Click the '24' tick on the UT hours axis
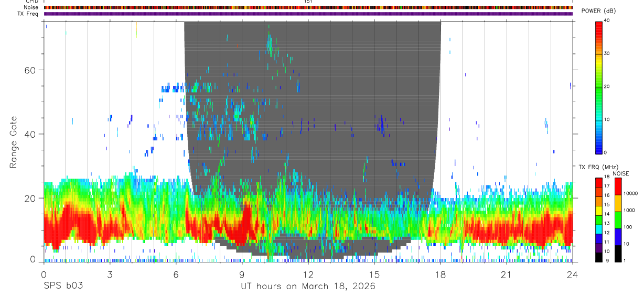The image size is (644, 297). pos(572,274)
